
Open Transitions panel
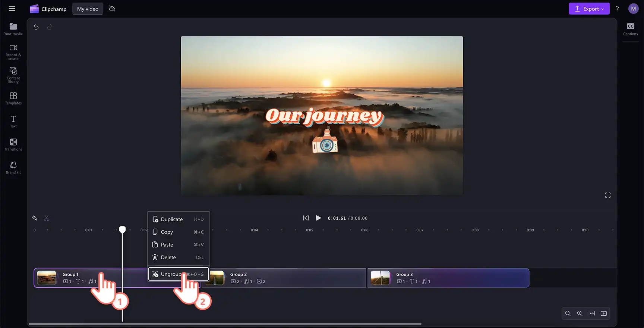coord(13,145)
